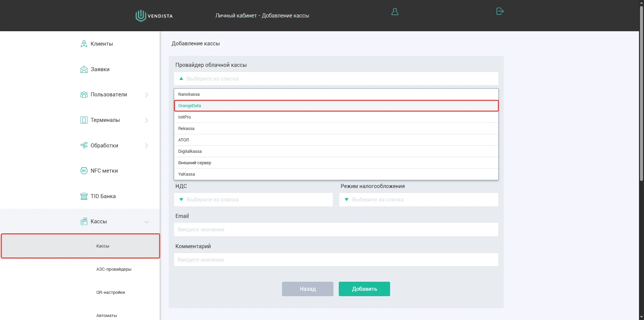Open the НДС dropdown list
This screenshot has width=644, height=320.
pos(253,200)
